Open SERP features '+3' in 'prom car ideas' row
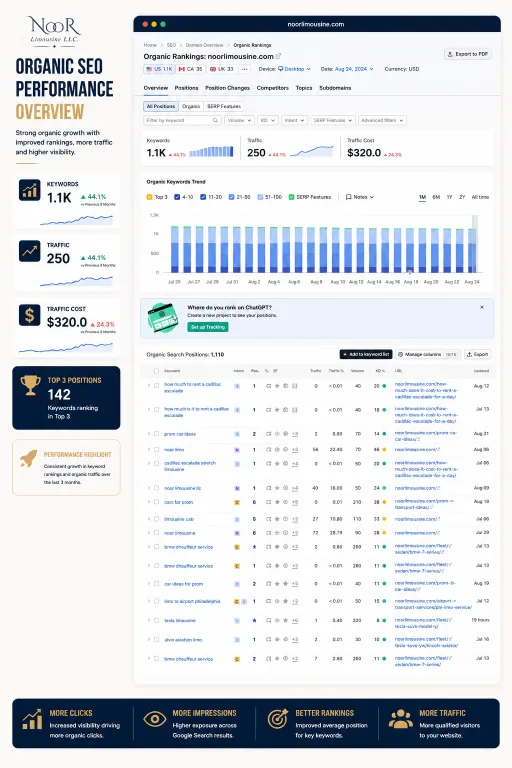 point(295,434)
